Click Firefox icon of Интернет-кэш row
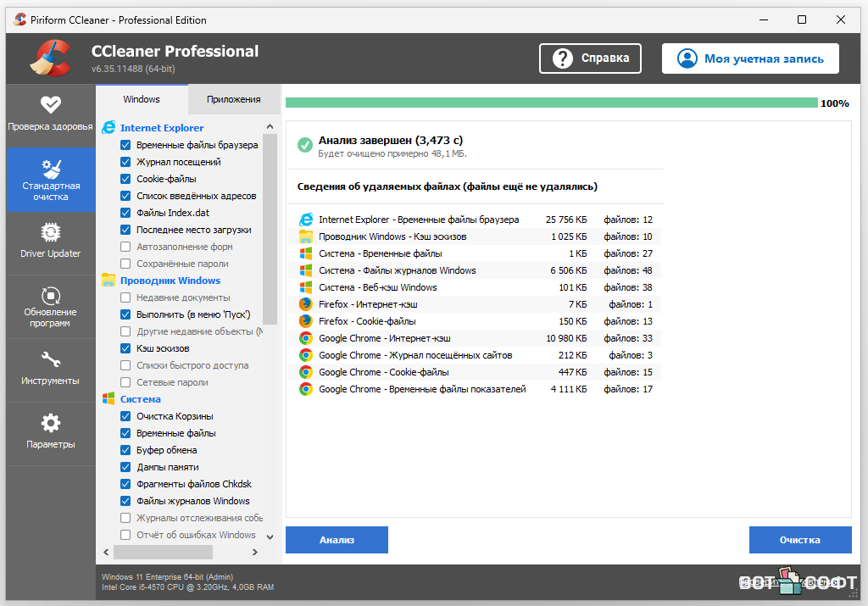Screen dimensions: 868x606 [305, 304]
